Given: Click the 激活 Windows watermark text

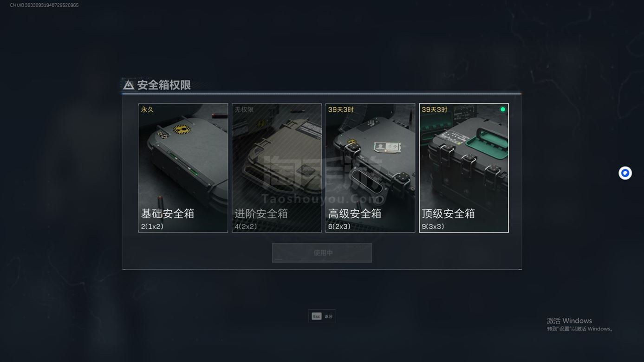Looking at the screenshot, I should pos(569,321).
